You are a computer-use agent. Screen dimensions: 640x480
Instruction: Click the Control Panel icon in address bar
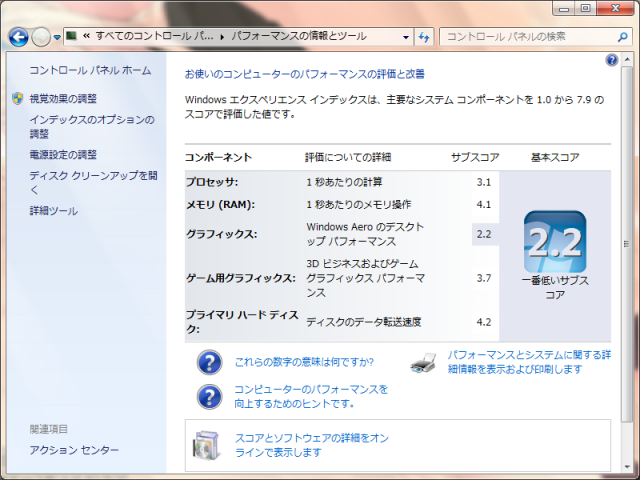(71, 36)
